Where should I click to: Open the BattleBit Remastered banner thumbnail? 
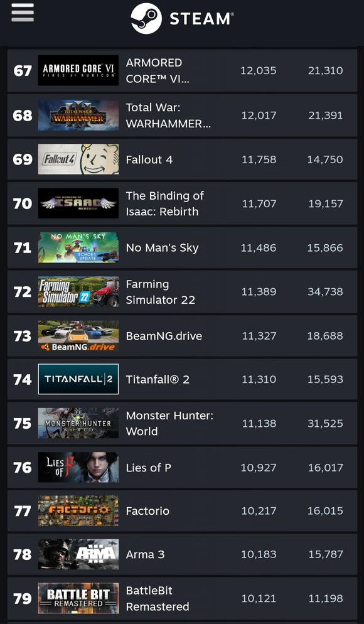pyautogui.click(x=78, y=598)
